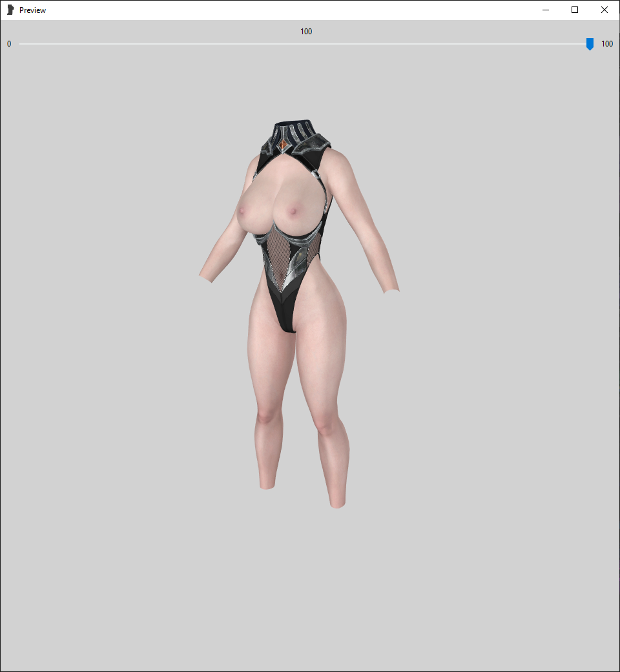Viewport: 620px width, 672px height.
Task: Click the slider minimum label 0
Action: pyautogui.click(x=9, y=44)
